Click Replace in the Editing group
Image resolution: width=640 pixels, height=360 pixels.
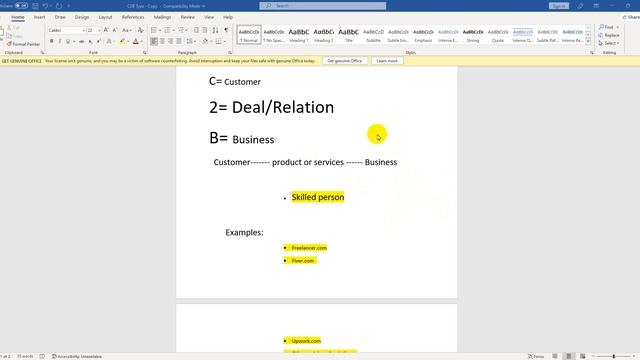(609, 35)
